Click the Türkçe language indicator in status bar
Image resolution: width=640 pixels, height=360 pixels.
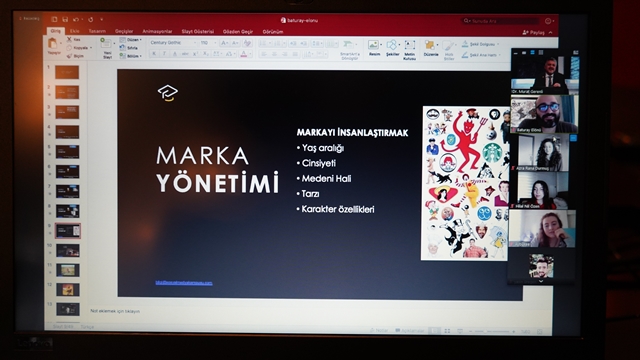tap(87, 327)
